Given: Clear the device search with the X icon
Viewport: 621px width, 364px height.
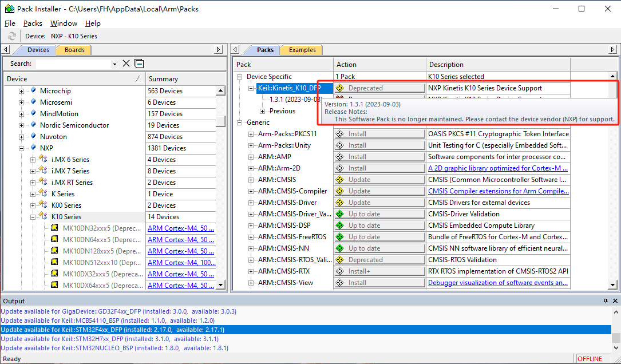Looking at the screenshot, I should (x=126, y=64).
